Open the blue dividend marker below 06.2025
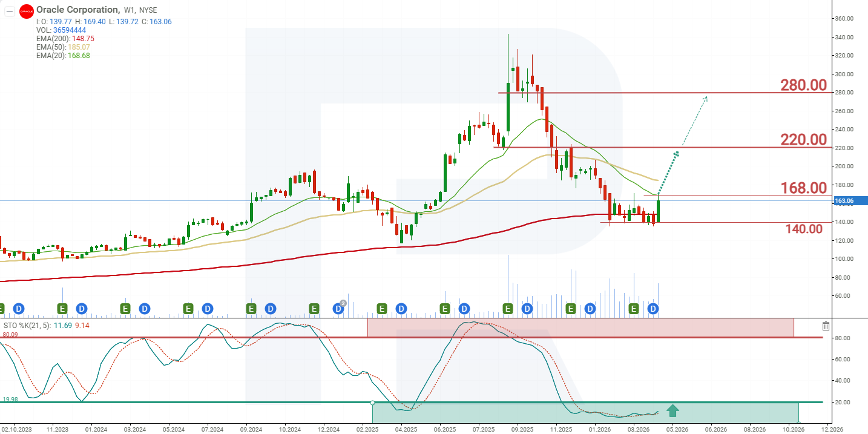The width and height of the screenshot is (868, 434). tap(464, 309)
